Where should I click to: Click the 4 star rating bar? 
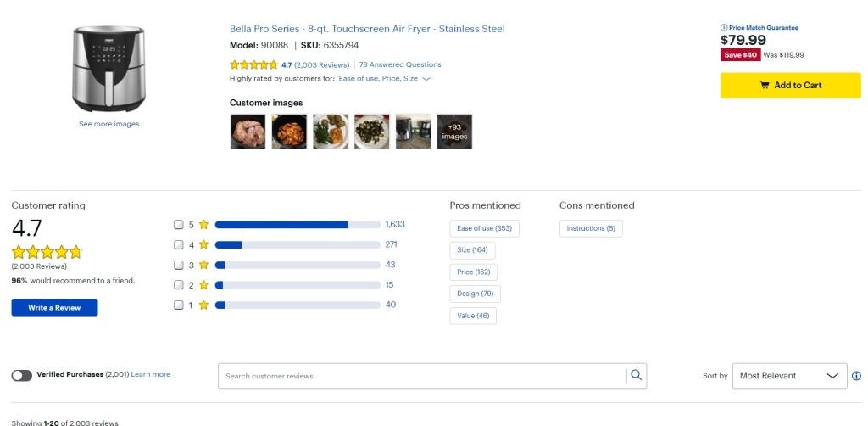[298, 245]
